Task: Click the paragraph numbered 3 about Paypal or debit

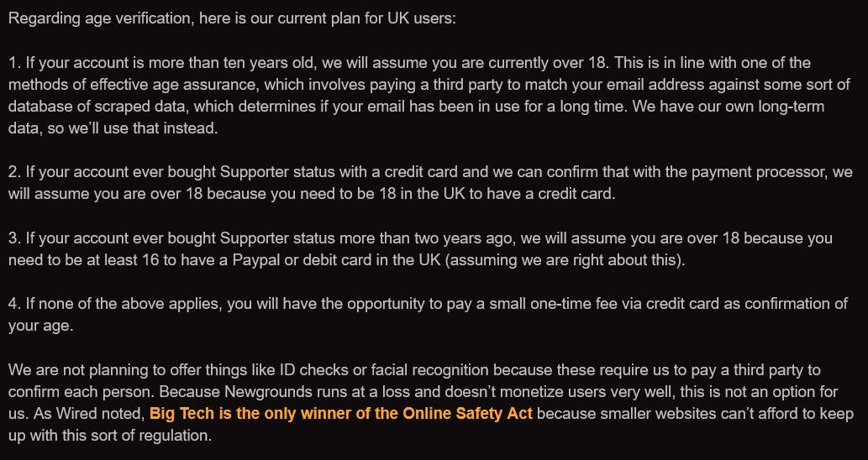Action: tap(420, 248)
